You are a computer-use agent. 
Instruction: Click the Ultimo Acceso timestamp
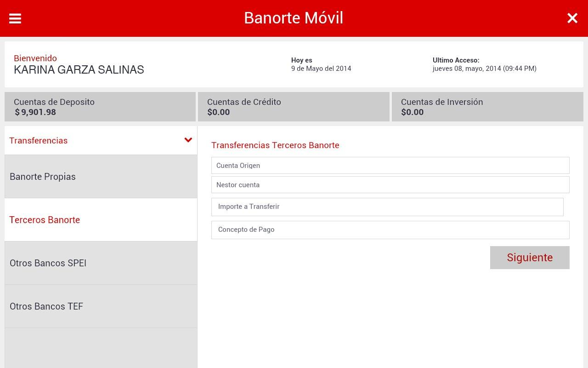(x=485, y=68)
